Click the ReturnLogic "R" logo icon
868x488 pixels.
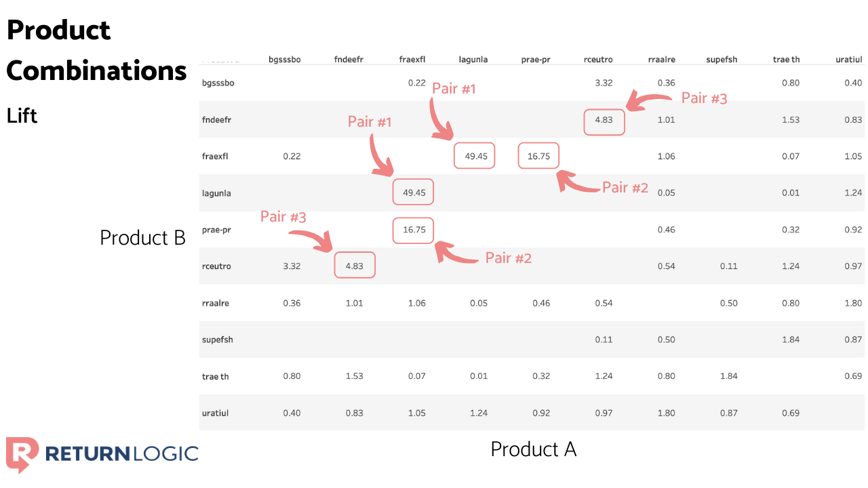click(x=22, y=454)
